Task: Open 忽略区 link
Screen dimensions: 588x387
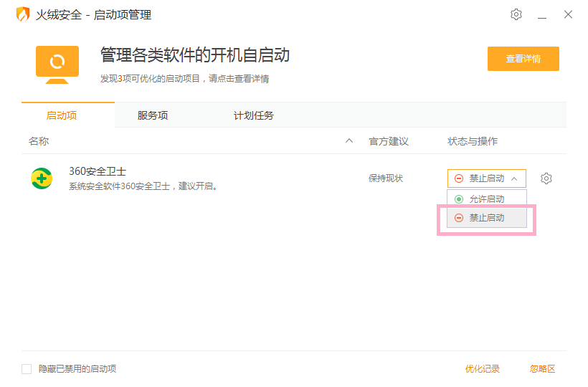Action: [542, 369]
